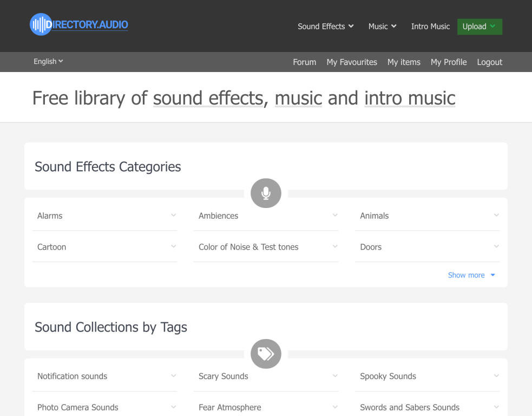Expand the Animals category chevron

coord(496,215)
